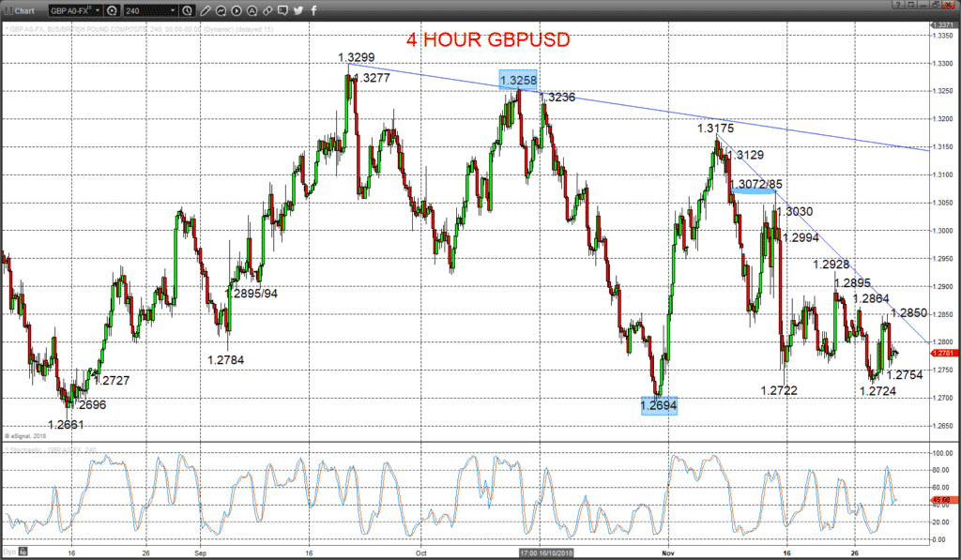Screen dimensions: 961x560
Task: Share chart via Facebook icon
Action: pyautogui.click(x=313, y=11)
